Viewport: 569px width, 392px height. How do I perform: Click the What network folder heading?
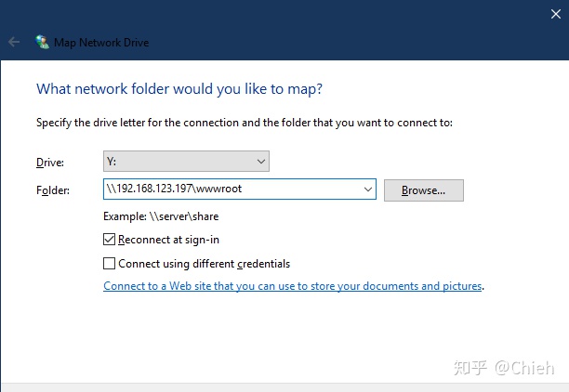pos(179,89)
